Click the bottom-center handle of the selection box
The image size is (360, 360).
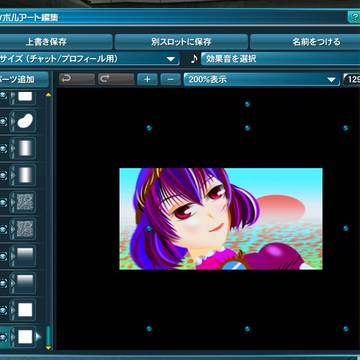(x=247, y=329)
